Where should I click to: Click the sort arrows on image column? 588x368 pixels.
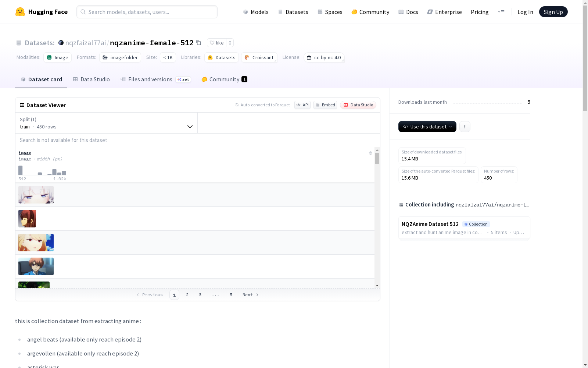(x=370, y=153)
